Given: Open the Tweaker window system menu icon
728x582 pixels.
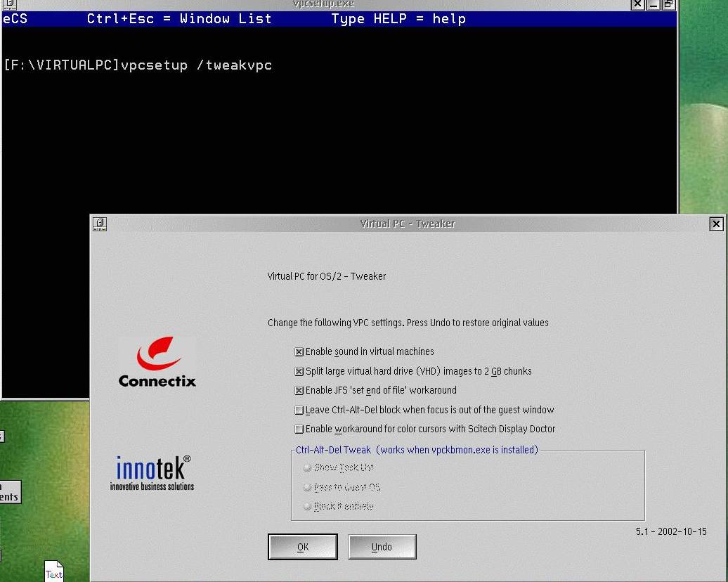Looking at the screenshot, I should [99, 224].
